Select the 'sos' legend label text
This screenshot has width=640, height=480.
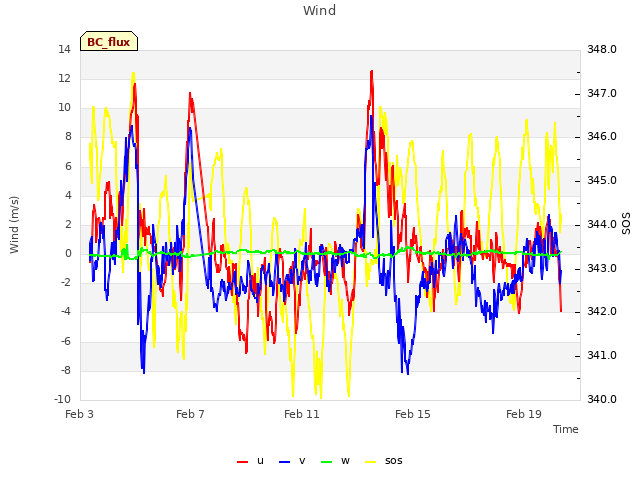393,461
